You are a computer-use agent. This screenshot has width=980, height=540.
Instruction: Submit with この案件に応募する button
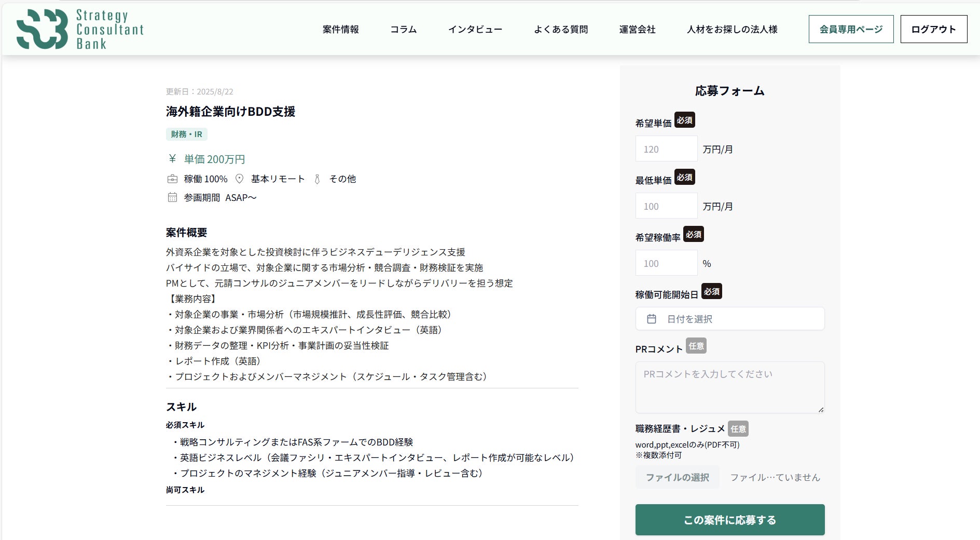tap(730, 520)
